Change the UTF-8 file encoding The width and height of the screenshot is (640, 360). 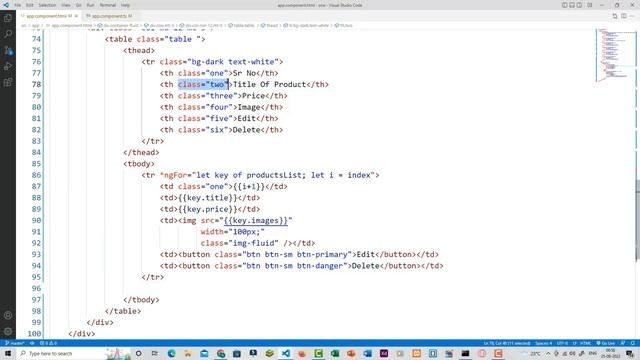point(562,343)
